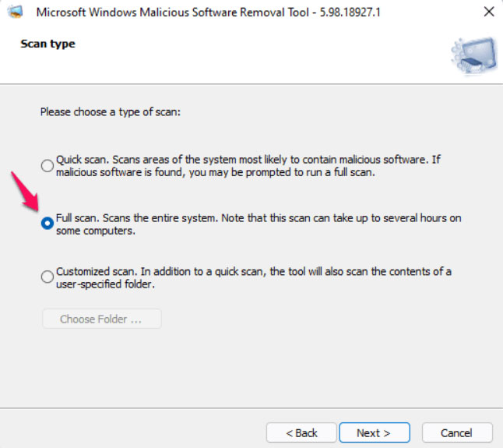Click the Customized scan description text
The height and width of the screenshot is (448, 503).
tap(253, 271)
